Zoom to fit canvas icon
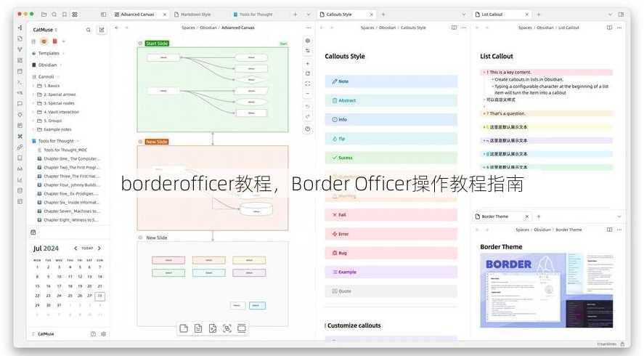Screen dimensions: 644x356 308,84
